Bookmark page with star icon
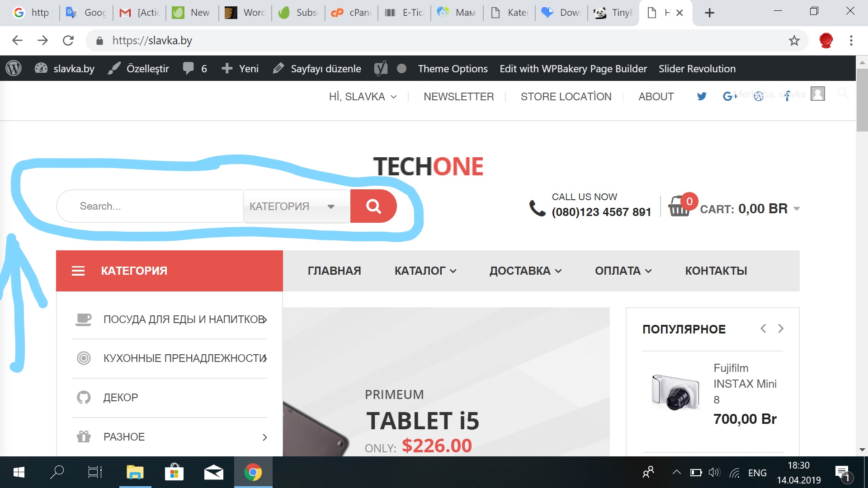Image resolution: width=868 pixels, height=488 pixels. tap(794, 41)
